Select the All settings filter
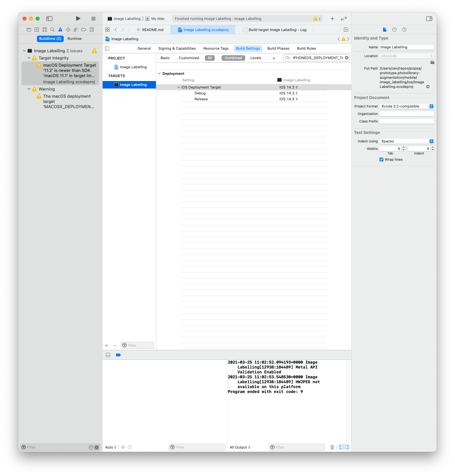Screen dimensions: 455x476 [x=210, y=58]
